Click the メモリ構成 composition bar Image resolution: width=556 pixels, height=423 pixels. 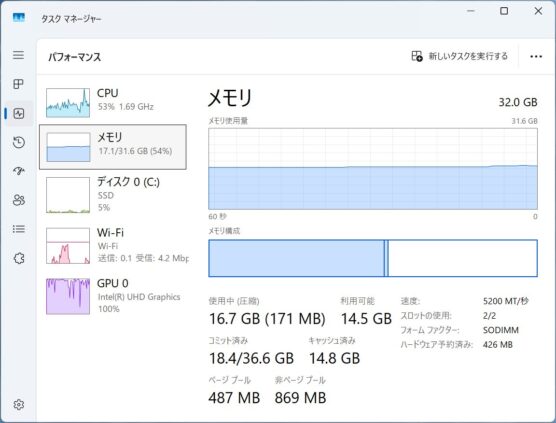(x=373, y=258)
